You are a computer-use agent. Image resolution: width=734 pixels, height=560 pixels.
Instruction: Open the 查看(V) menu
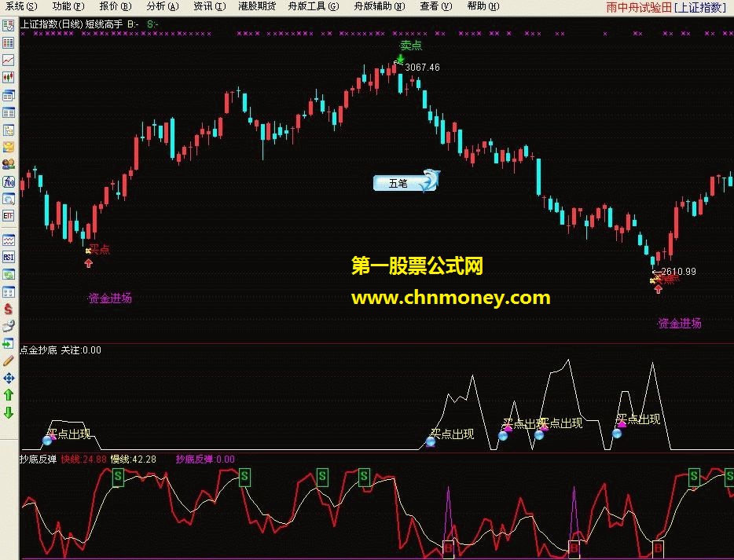[436, 6]
